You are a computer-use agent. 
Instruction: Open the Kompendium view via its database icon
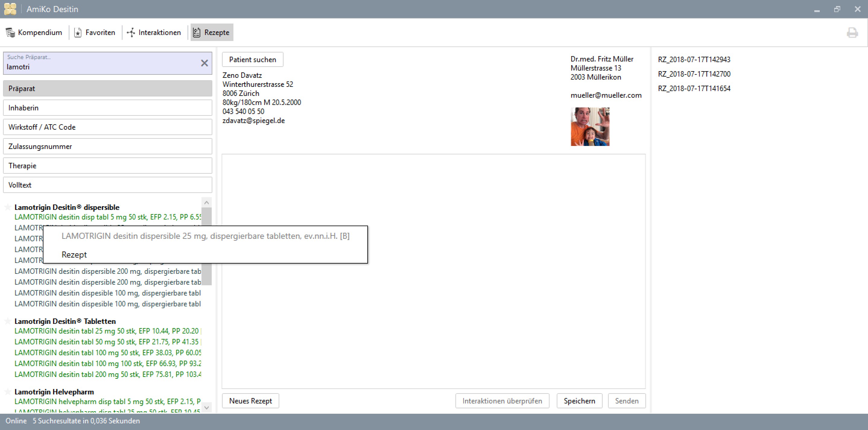pos(10,32)
